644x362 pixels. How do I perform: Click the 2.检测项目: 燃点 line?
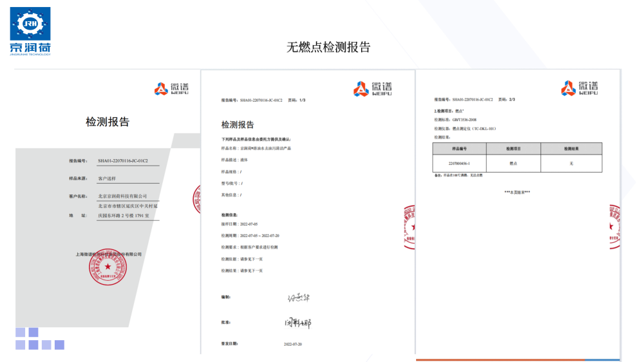tap(449, 111)
